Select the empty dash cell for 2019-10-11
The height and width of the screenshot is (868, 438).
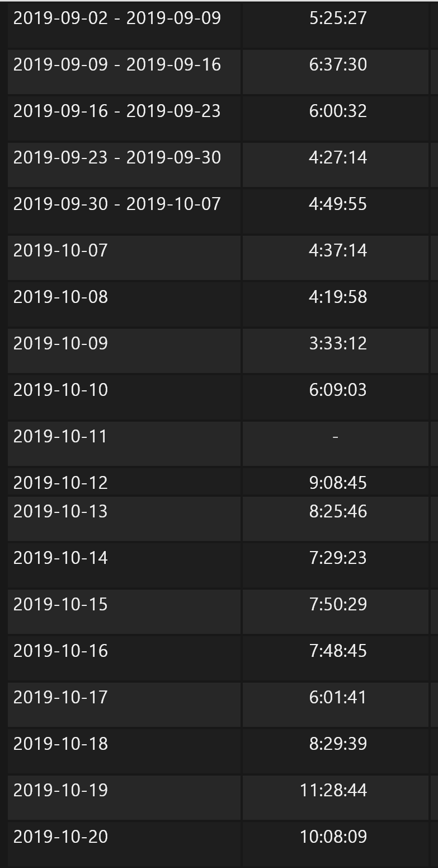coord(335,437)
